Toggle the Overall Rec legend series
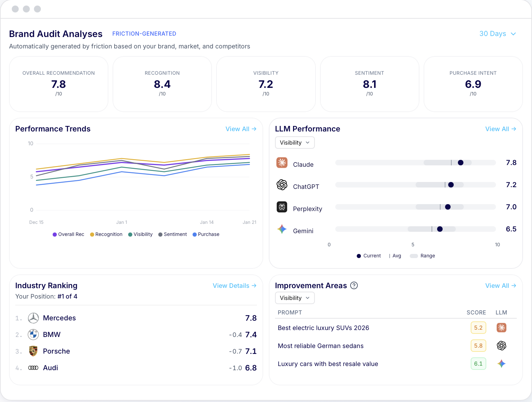Viewport: 532px width, 402px height. 68,234
